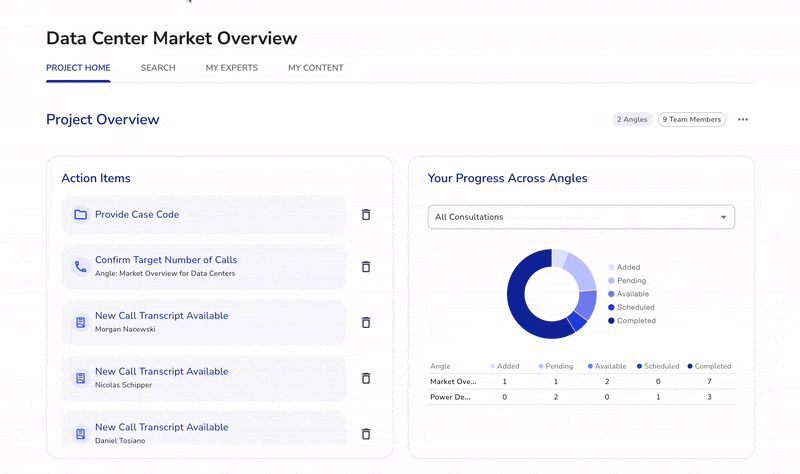The width and height of the screenshot is (800, 474).
Task: Switch to the Search tab
Action: [x=158, y=68]
